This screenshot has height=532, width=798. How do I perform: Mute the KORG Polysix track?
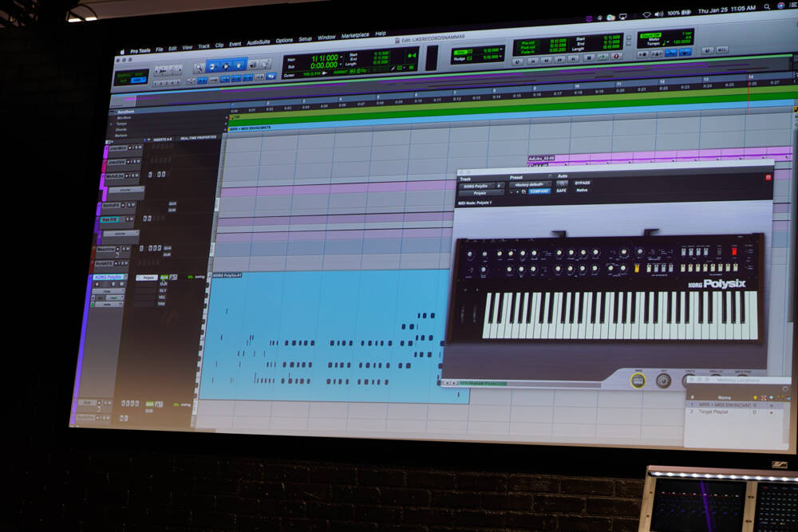tap(121, 284)
